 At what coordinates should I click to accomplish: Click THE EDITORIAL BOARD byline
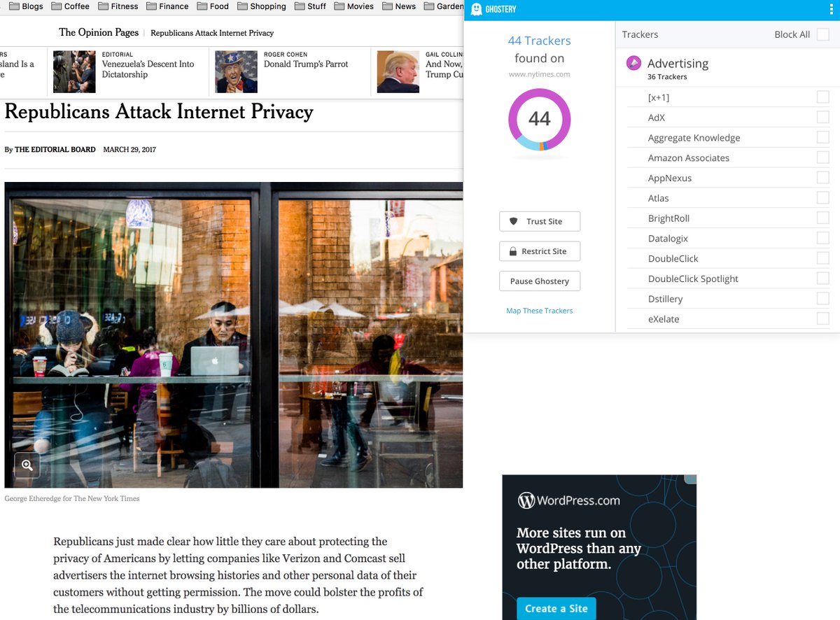55,150
